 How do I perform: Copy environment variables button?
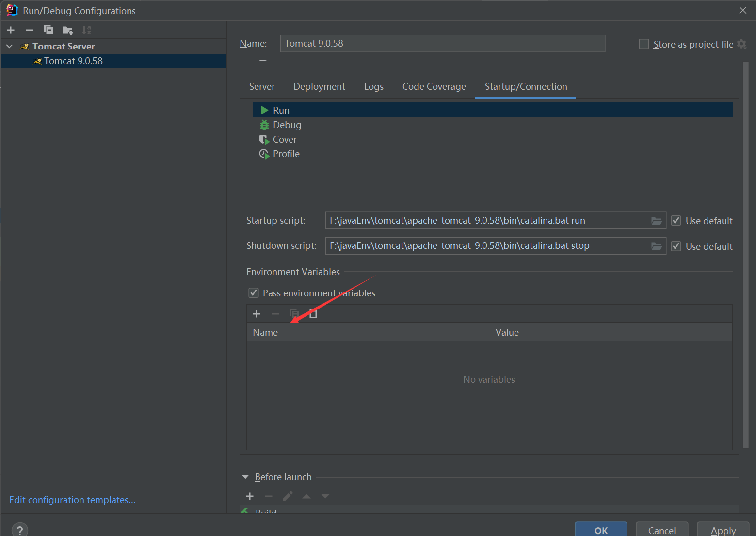pos(294,314)
